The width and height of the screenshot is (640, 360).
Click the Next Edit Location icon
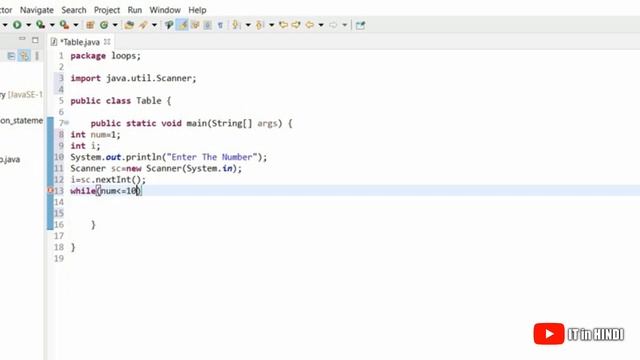296,25
